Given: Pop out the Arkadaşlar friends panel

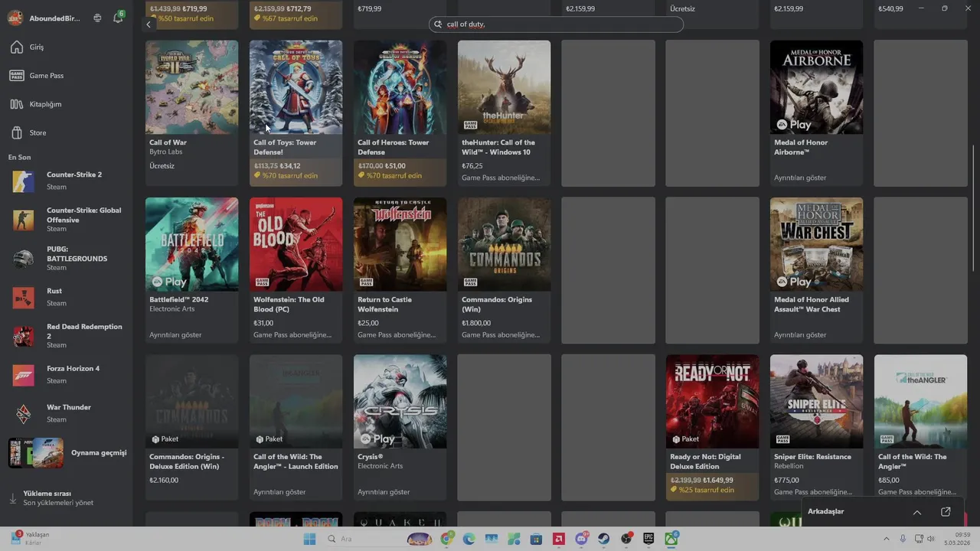Looking at the screenshot, I should (946, 512).
